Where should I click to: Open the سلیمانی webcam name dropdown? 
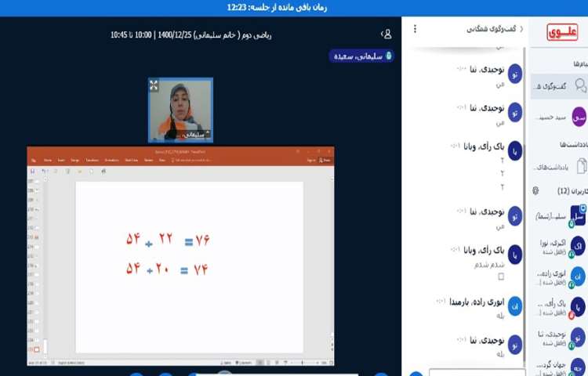point(194,135)
